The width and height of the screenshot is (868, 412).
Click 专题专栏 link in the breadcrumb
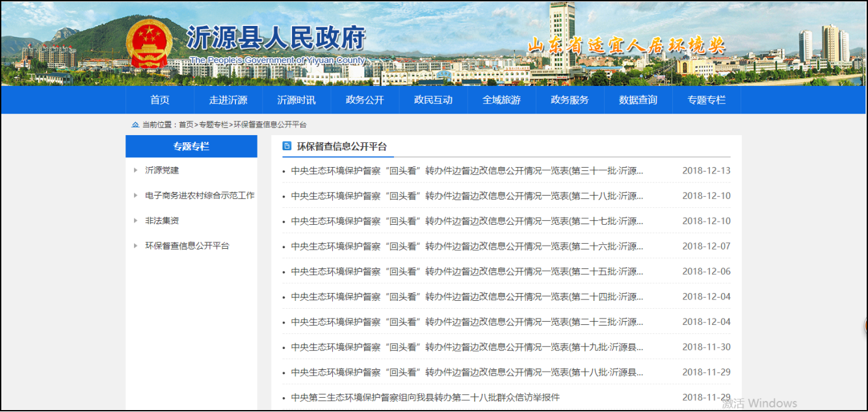click(x=213, y=125)
